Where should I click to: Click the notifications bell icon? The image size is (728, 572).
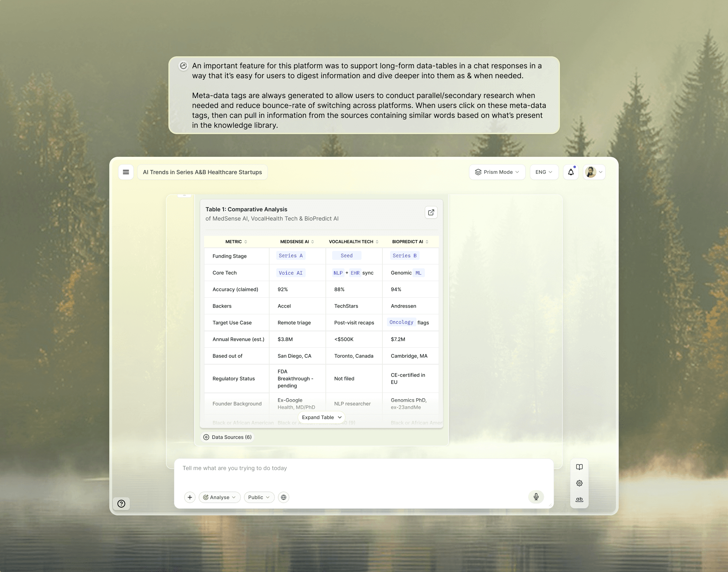click(571, 172)
